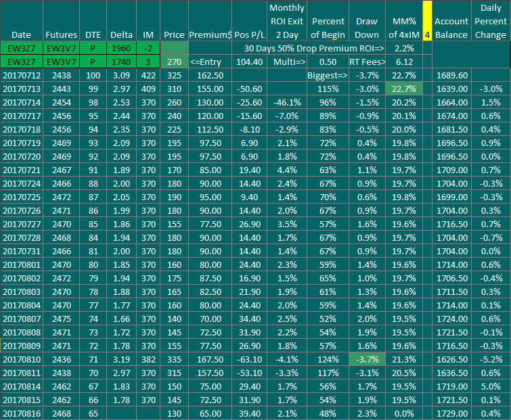
Task: Click date cell 20170717
Action: 21,116
